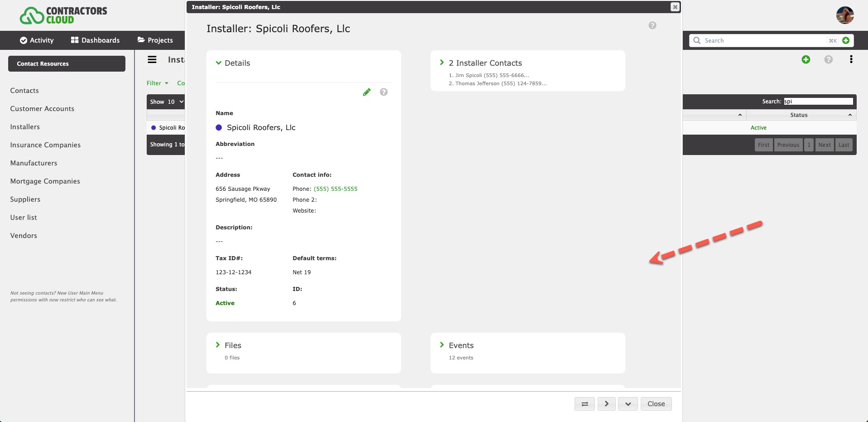Click the First pagination button

coord(764,145)
